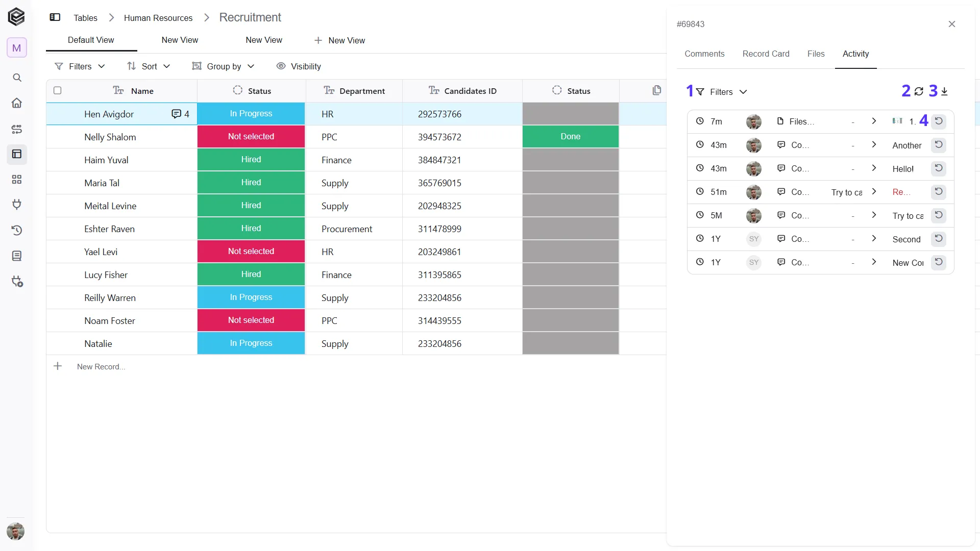
Task: Expand the 51m activity entry chevron
Action: point(874,192)
